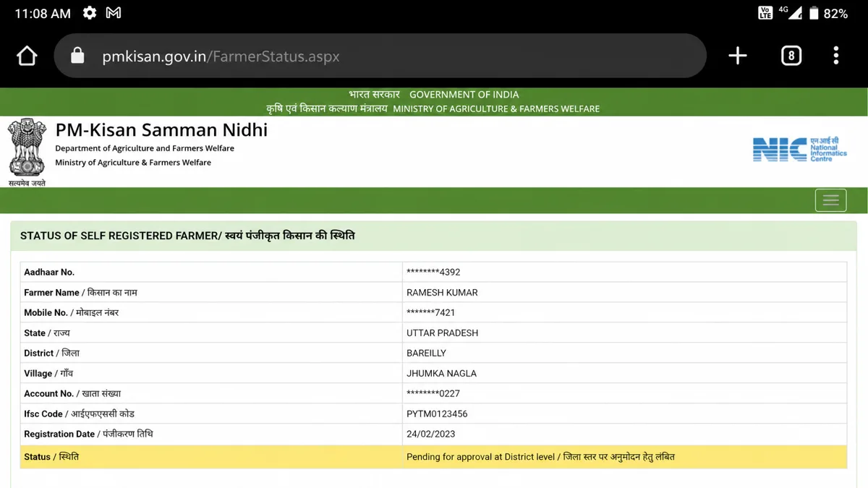The image size is (868, 488).
Task: Select mobile number value *******7421
Action: point(430,313)
